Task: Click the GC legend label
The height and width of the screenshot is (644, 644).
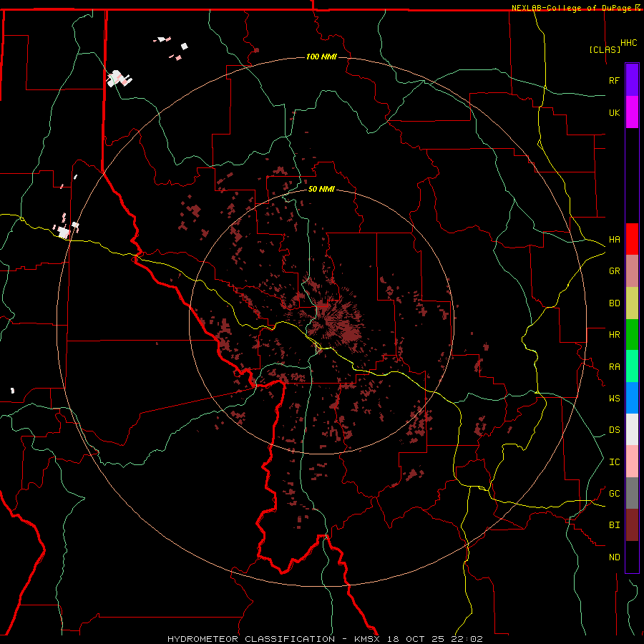Action: pyautogui.click(x=615, y=494)
